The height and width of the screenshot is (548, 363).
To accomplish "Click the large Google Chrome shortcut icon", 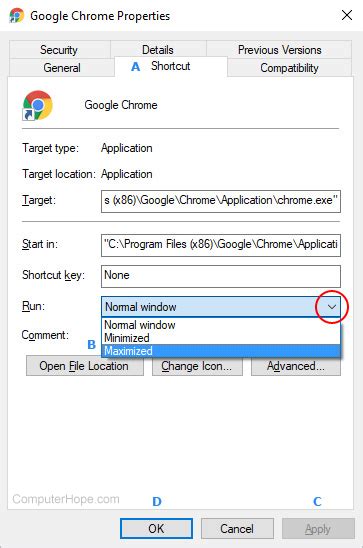I will 37,105.
